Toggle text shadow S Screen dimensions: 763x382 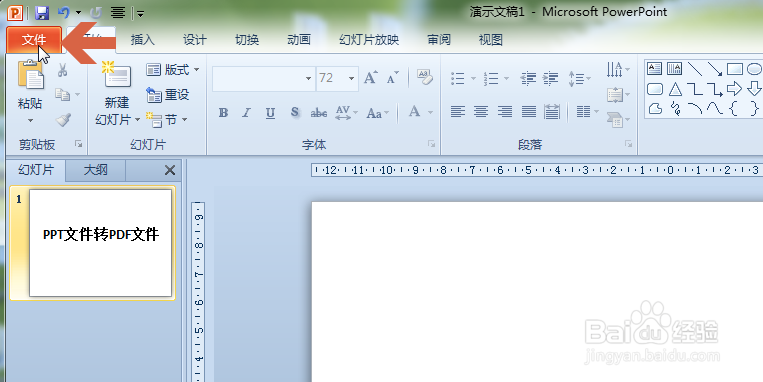point(294,113)
